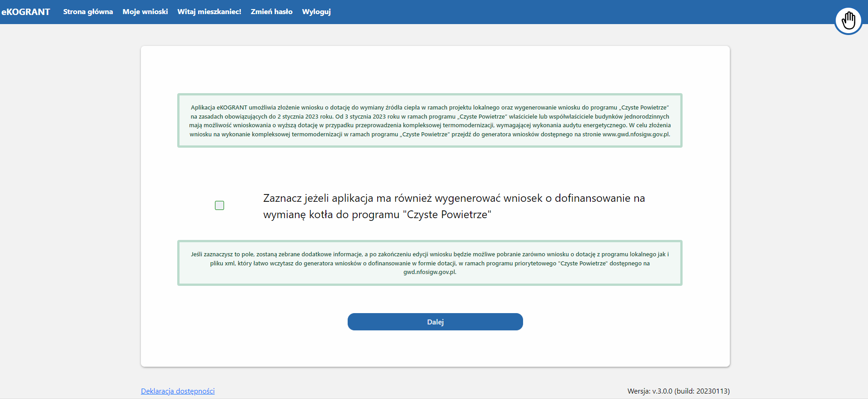The height and width of the screenshot is (399, 868).
Task: Open Moje wnioski
Action: (x=145, y=12)
